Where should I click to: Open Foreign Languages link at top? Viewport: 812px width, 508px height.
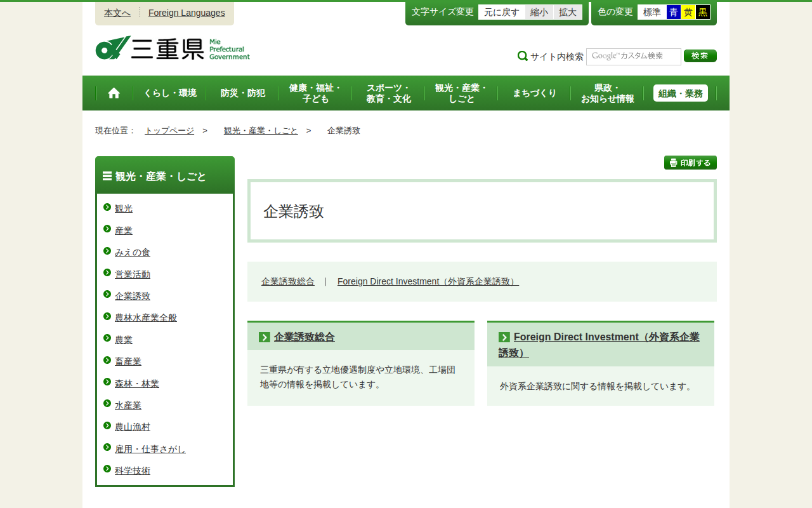click(x=187, y=13)
